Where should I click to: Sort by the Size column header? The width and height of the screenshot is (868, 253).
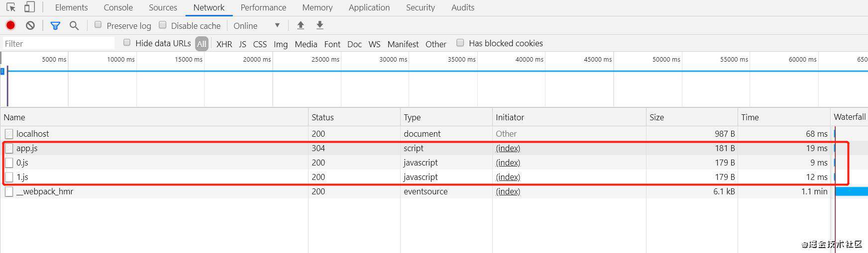(692, 117)
